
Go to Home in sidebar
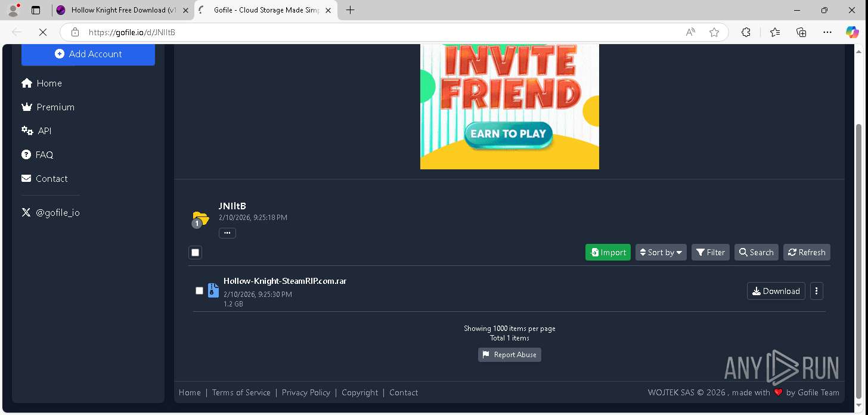42,83
